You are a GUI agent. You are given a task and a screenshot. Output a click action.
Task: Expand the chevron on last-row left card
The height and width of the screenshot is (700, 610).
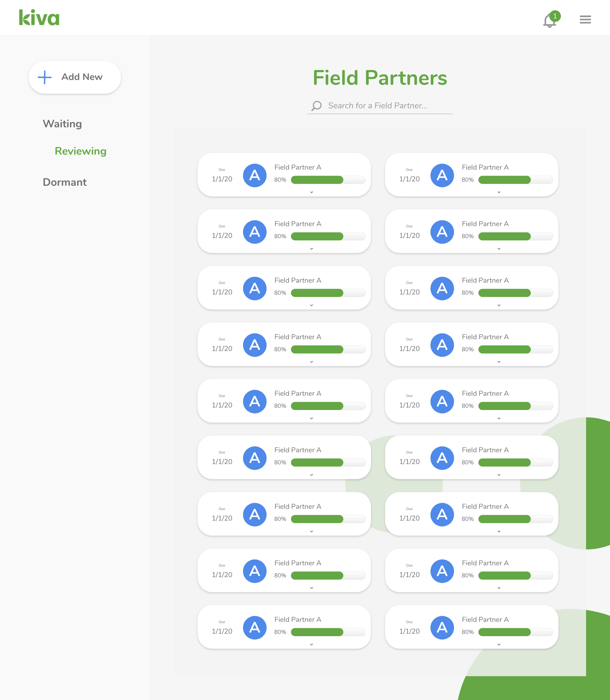click(311, 644)
